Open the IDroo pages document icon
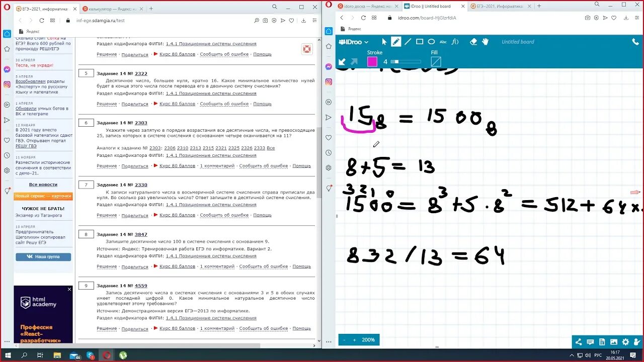 click(601, 342)
